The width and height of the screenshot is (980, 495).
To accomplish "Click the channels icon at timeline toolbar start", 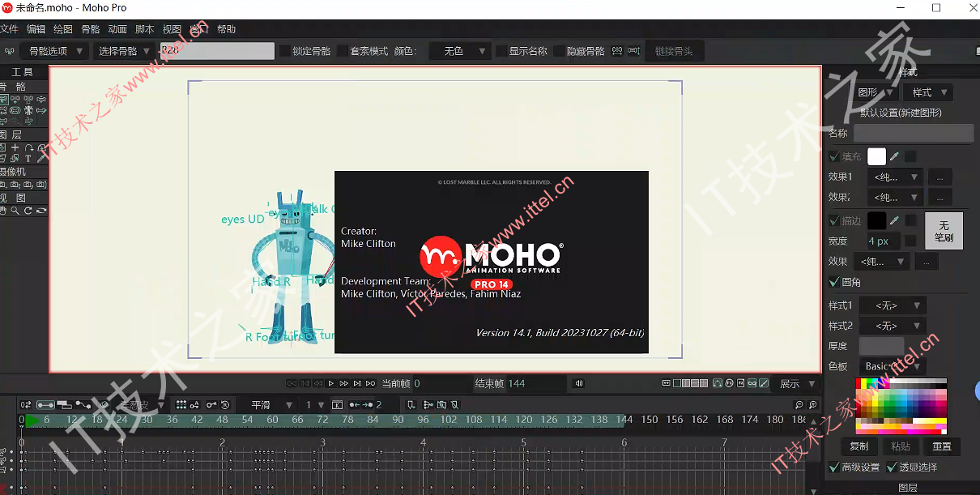I will [26, 404].
